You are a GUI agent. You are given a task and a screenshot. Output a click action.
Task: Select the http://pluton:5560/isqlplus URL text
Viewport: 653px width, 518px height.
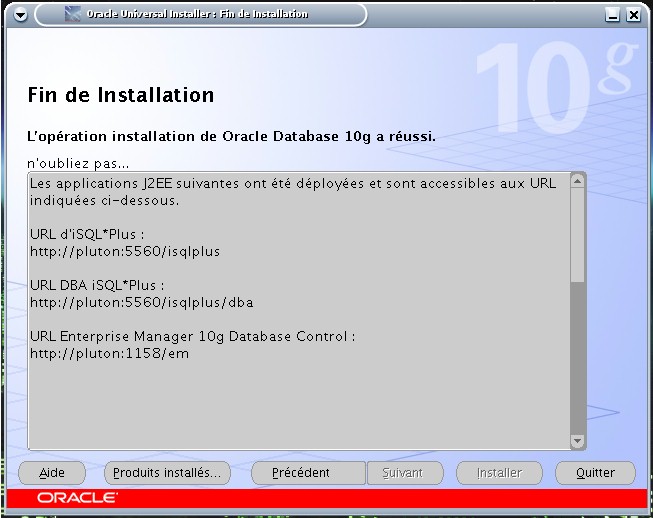pos(125,252)
